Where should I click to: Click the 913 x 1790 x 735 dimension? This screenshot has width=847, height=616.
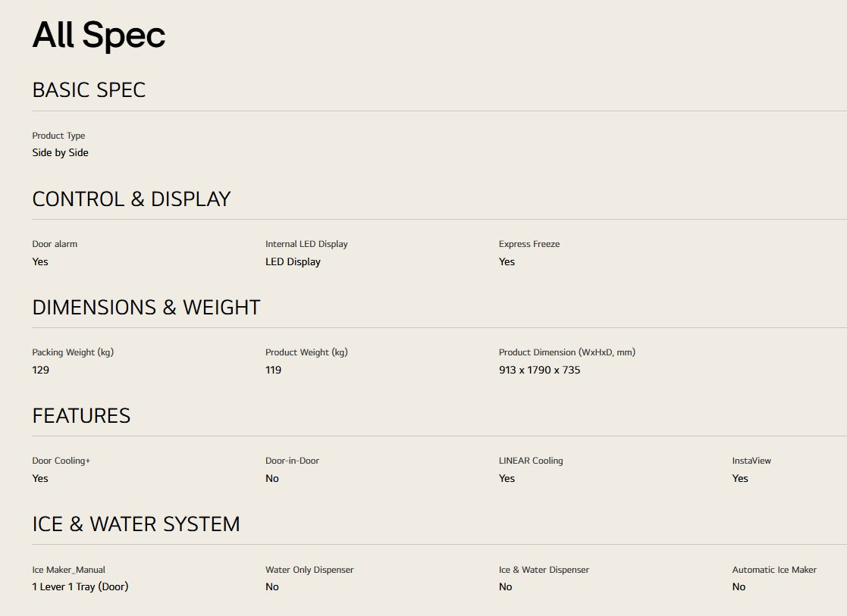pyautogui.click(x=539, y=371)
